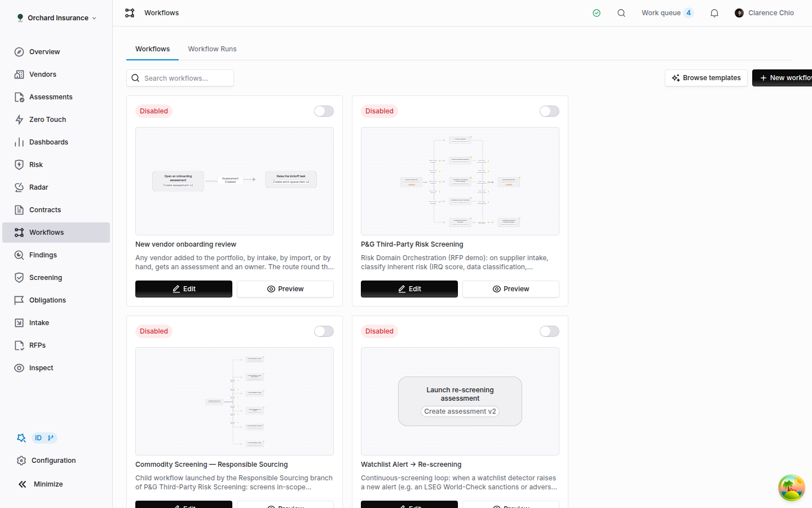Open Watchlist Alert Re-screening diagram thumbnail
Image resolution: width=812 pixels, height=508 pixels.
click(x=460, y=401)
